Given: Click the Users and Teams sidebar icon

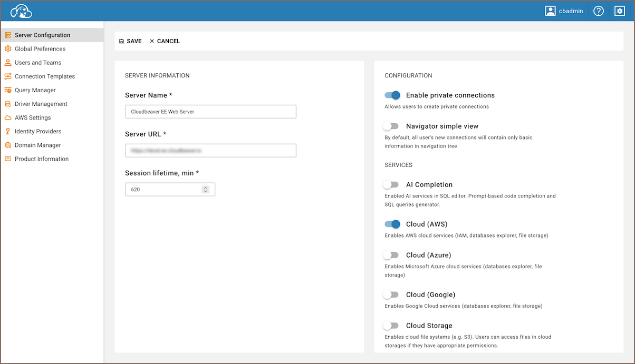Looking at the screenshot, I should [x=8, y=63].
